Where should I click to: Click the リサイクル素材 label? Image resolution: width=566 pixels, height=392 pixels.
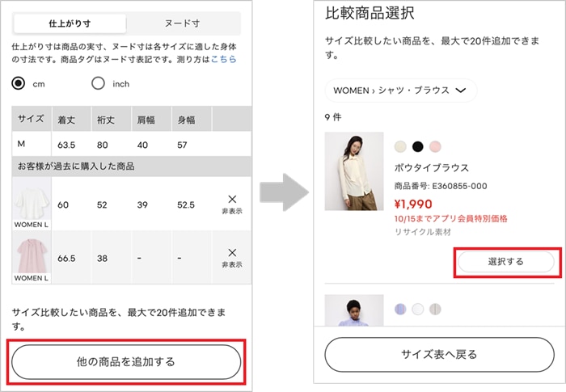click(x=423, y=232)
